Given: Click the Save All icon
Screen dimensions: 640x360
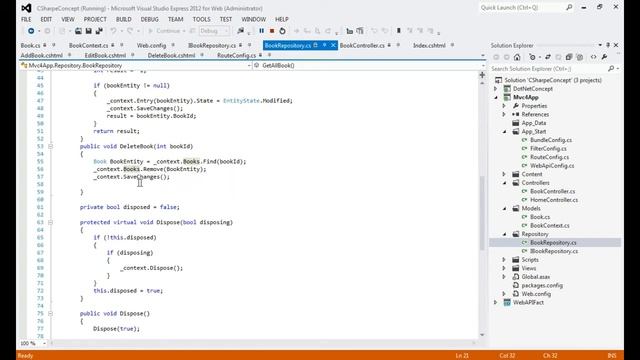Looking at the screenshot, I should point(99,31).
